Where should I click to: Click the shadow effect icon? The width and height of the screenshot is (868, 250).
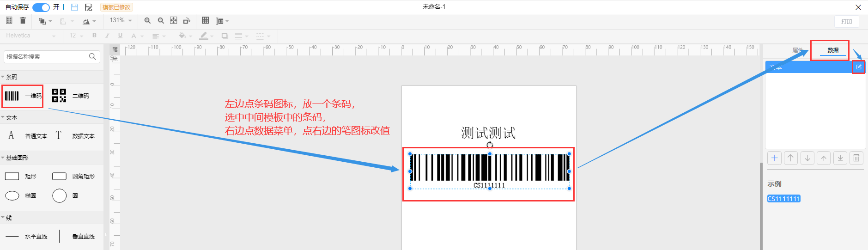[225, 36]
